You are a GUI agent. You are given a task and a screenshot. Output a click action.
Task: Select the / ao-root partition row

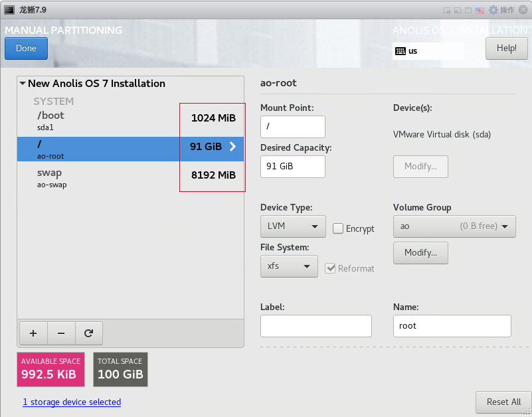(x=130, y=149)
